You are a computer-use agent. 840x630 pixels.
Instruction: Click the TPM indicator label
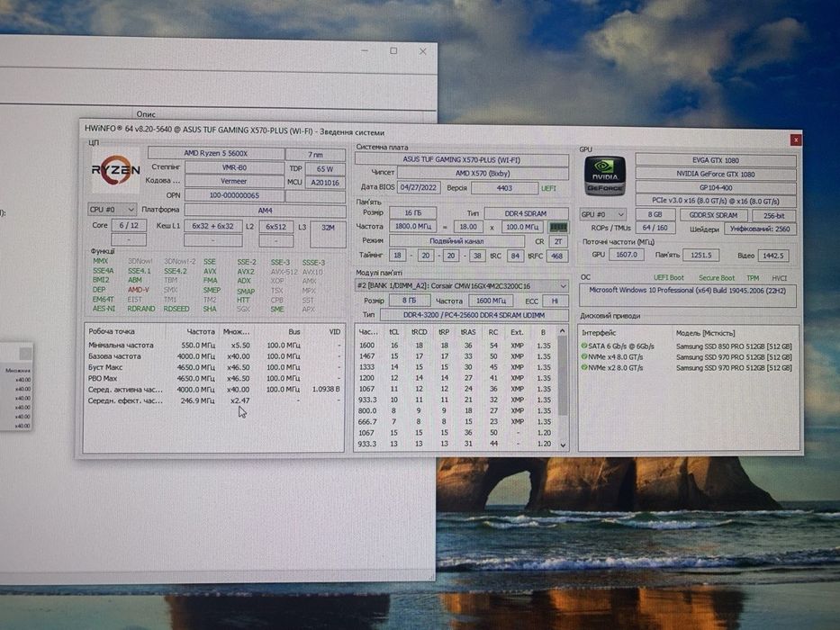click(753, 278)
